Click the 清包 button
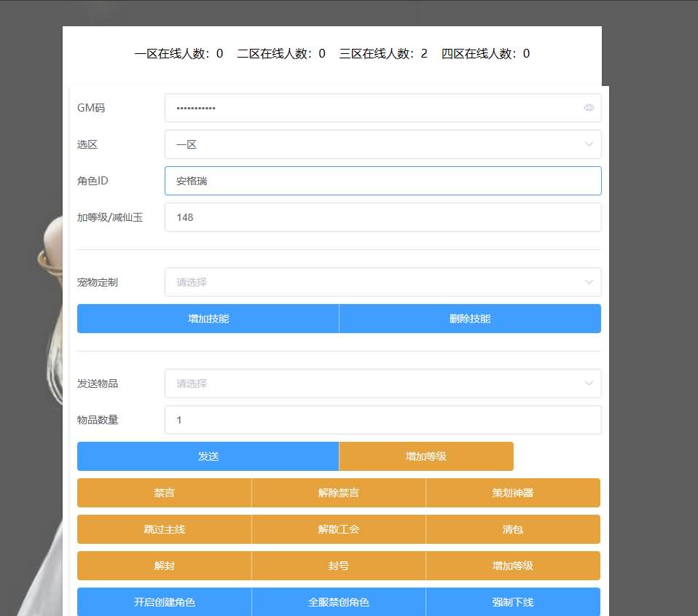This screenshot has width=698, height=616. point(513,529)
